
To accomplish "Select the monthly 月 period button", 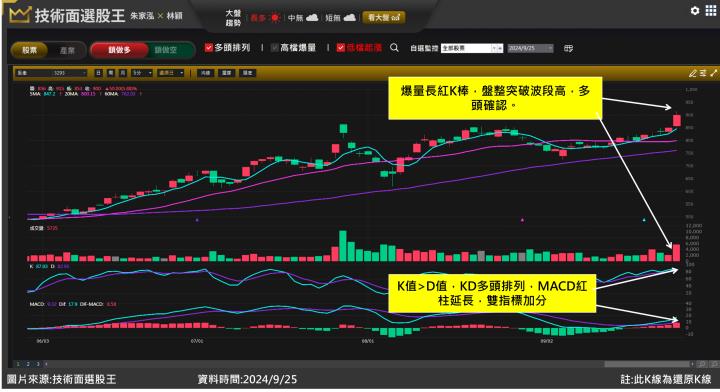I will (123, 73).
